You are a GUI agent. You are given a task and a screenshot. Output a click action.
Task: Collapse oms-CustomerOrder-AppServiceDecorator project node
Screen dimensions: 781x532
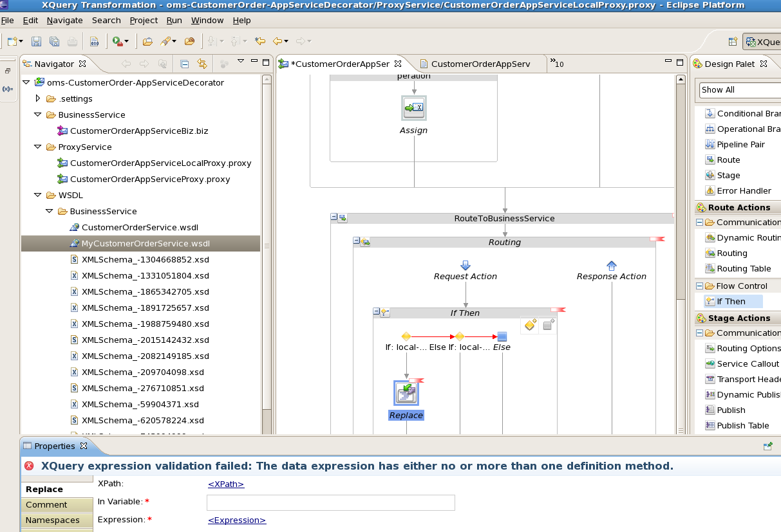point(26,82)
